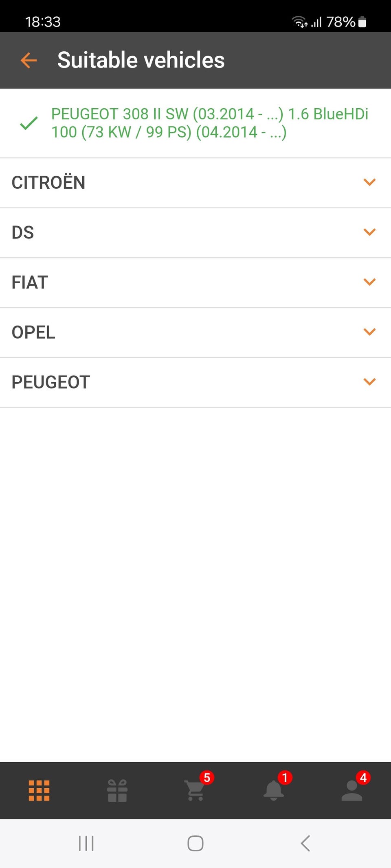Tap the orange back arrow
Screen dimensions: 391x868
coord(29,60)
